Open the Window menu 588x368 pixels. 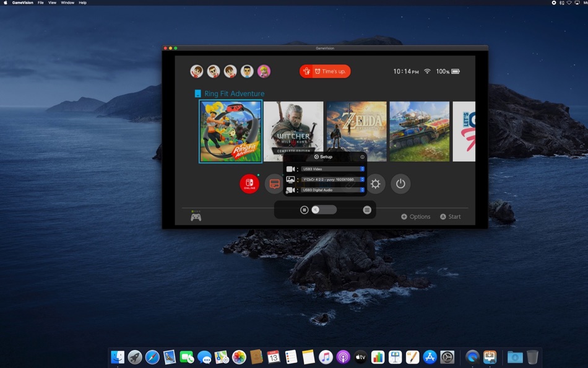pyautogui.click(x=67, y=2)
